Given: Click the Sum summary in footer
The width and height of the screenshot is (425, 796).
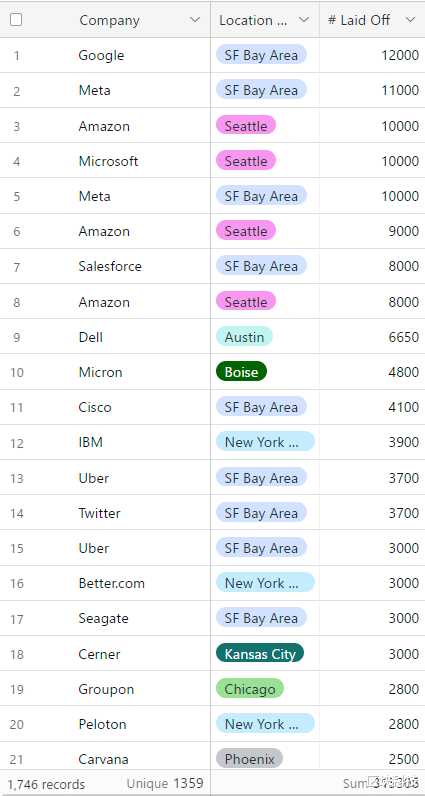Looking at the screenshot, I should pyautogui.click(x=381, y=783).
